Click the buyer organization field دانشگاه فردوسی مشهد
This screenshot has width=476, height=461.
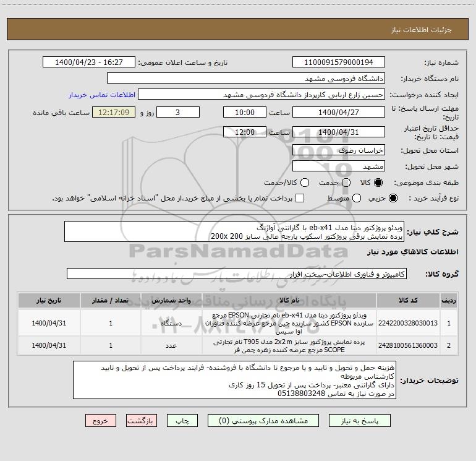(246, 78)
